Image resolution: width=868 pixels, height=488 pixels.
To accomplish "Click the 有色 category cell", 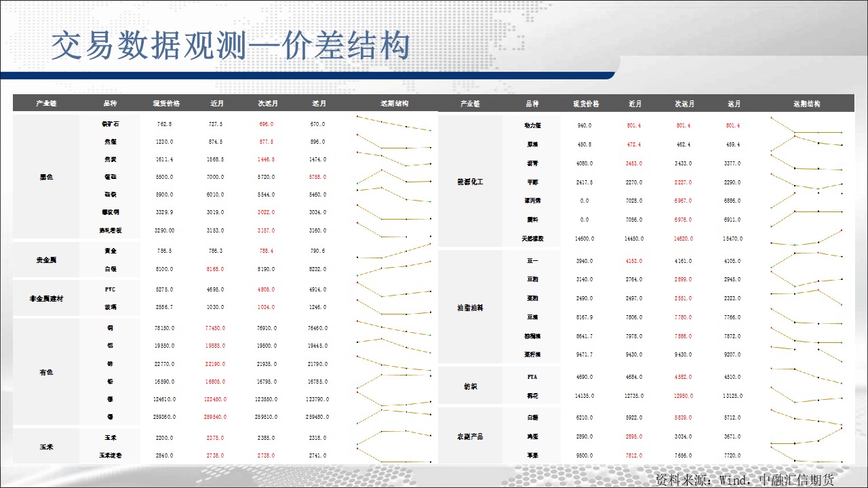I will click(x=46, y=372).
